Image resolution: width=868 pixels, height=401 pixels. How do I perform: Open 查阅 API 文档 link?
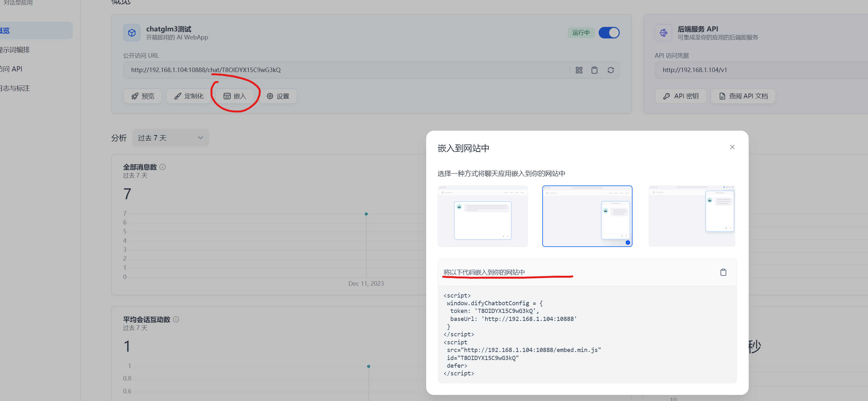(x=743, y=96)
